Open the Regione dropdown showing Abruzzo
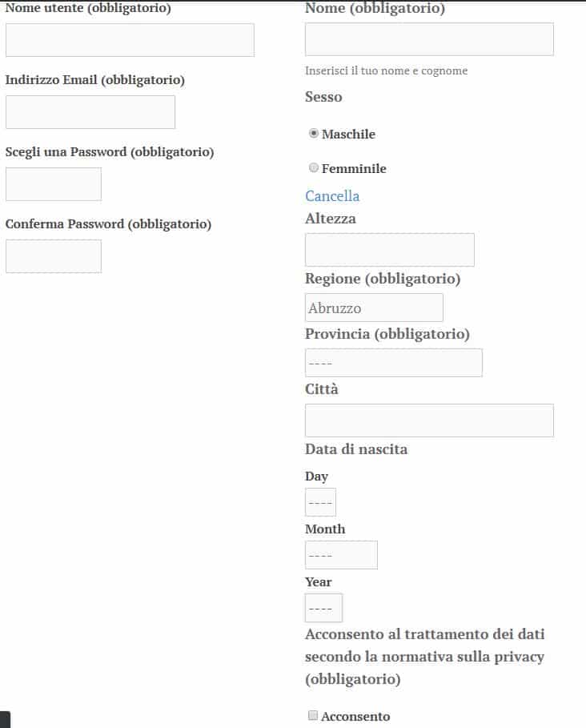This screenshot has width=586, height=728. pyautogui.click(x=374, y=308)
